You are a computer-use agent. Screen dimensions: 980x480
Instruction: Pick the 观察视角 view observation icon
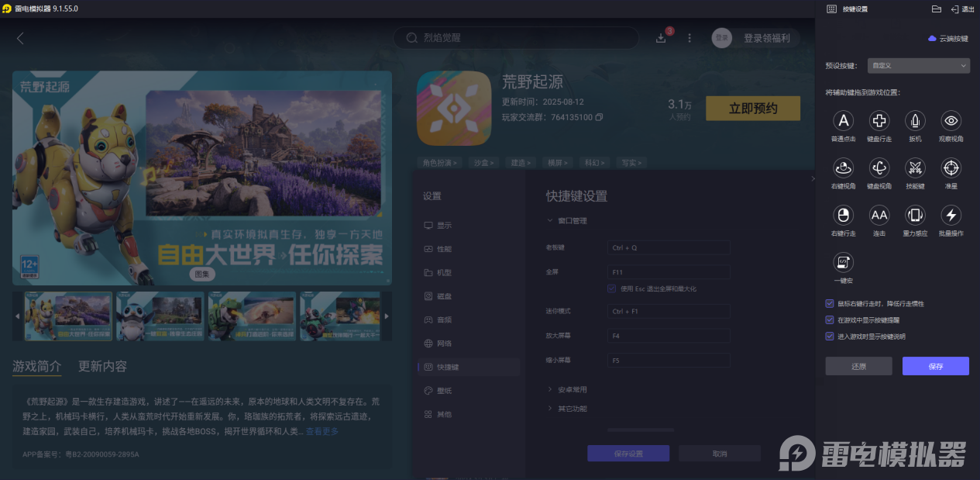[x=951, y=122]
